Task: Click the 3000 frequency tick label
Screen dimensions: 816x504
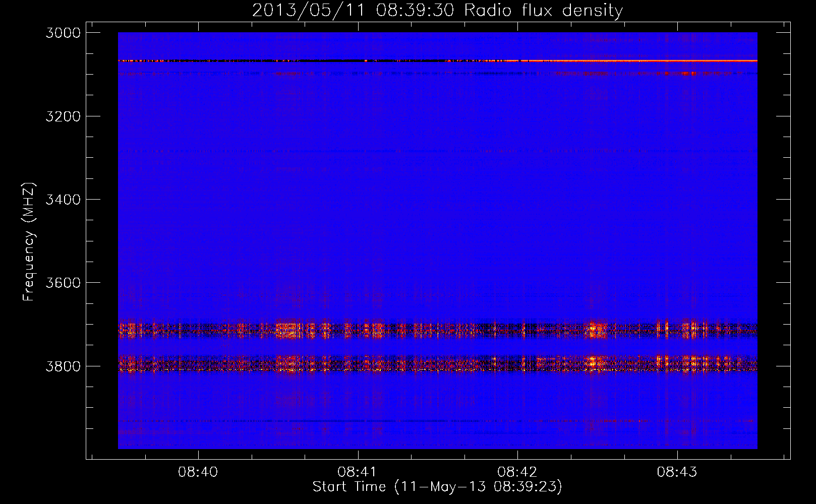Action: click(63, 33)
